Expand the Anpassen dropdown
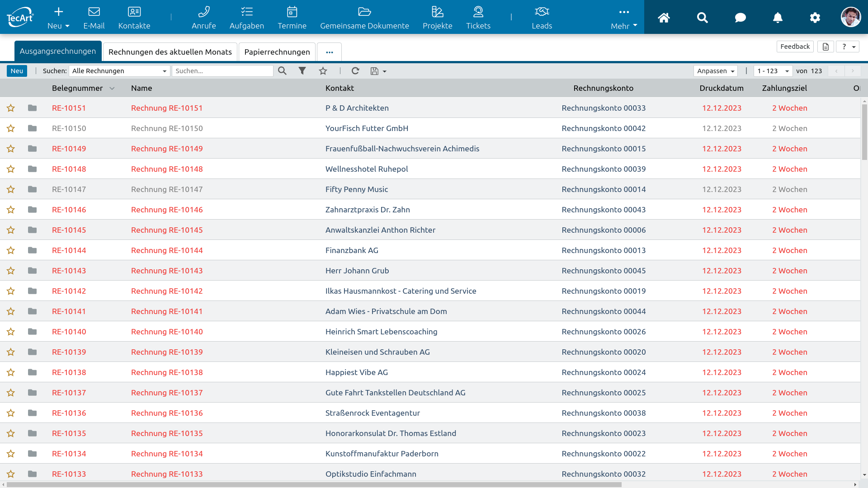Viewport: 868px width, 488px height. (715, 71)
